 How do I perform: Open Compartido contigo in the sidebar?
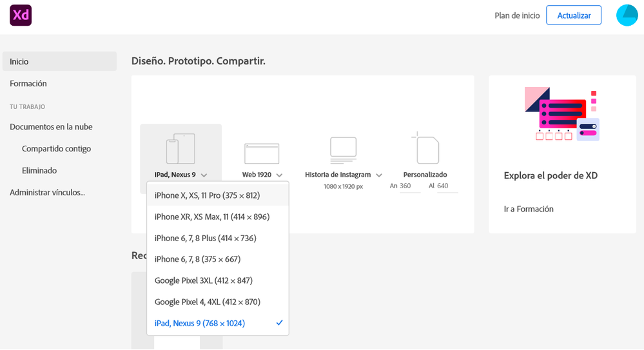click(x=56, y=149)
